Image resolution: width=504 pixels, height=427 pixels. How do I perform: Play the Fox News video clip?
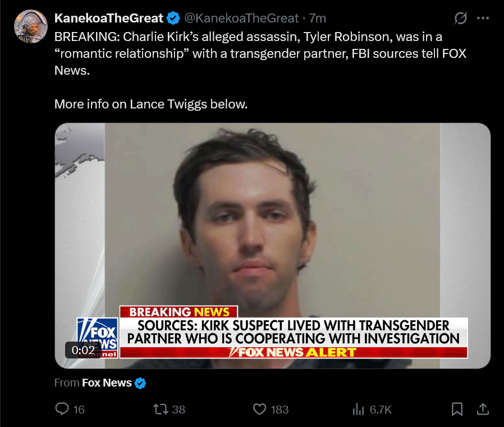pos(273,246)
